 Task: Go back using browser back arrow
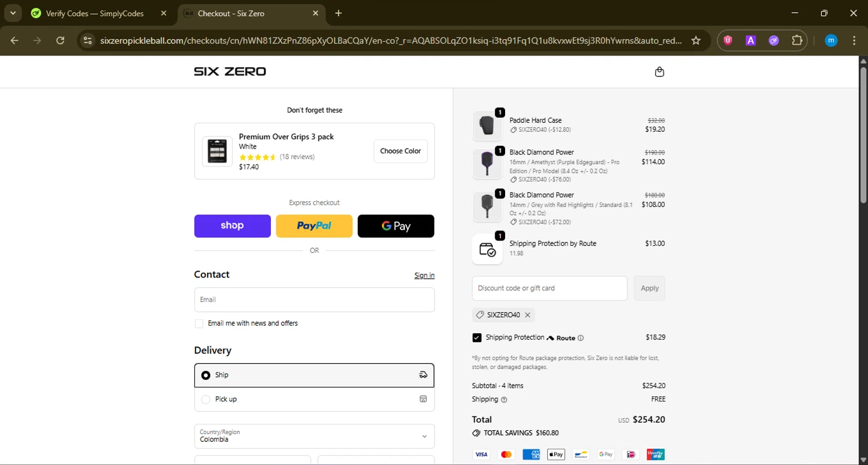tap(14, 40)
